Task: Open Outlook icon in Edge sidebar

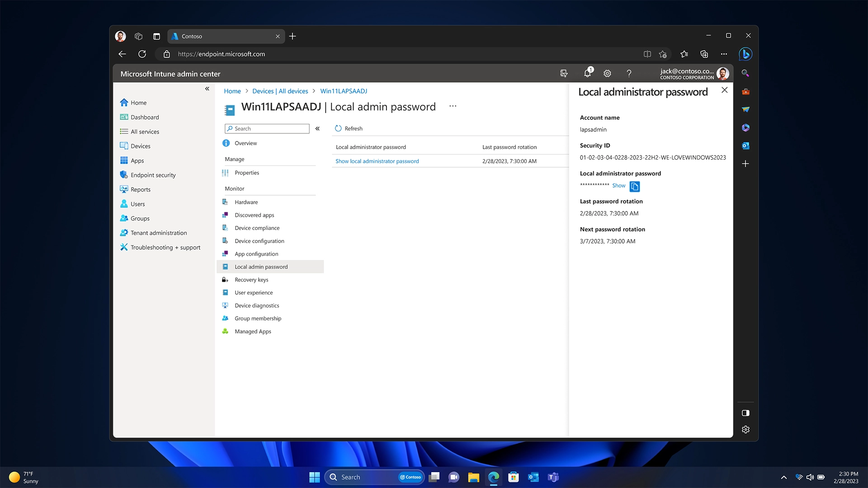Action: (745, 145)
